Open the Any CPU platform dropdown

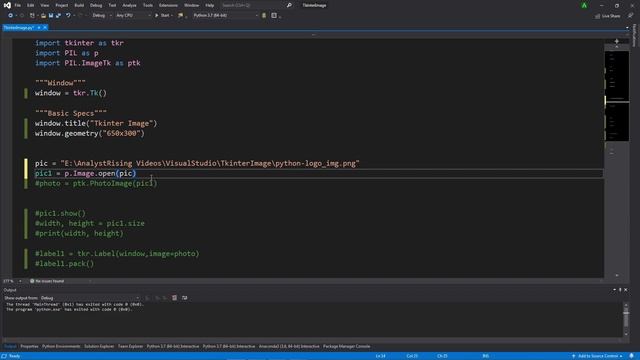coord(133,16)
